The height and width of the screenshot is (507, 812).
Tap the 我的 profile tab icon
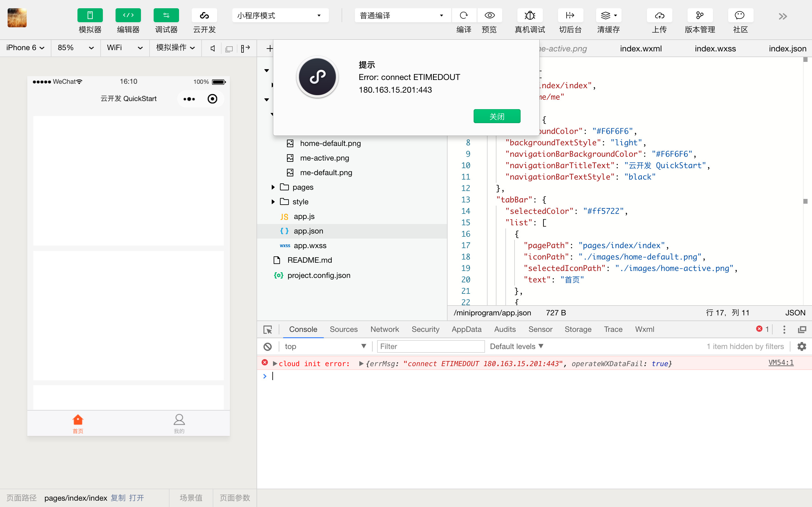(179, 424)
